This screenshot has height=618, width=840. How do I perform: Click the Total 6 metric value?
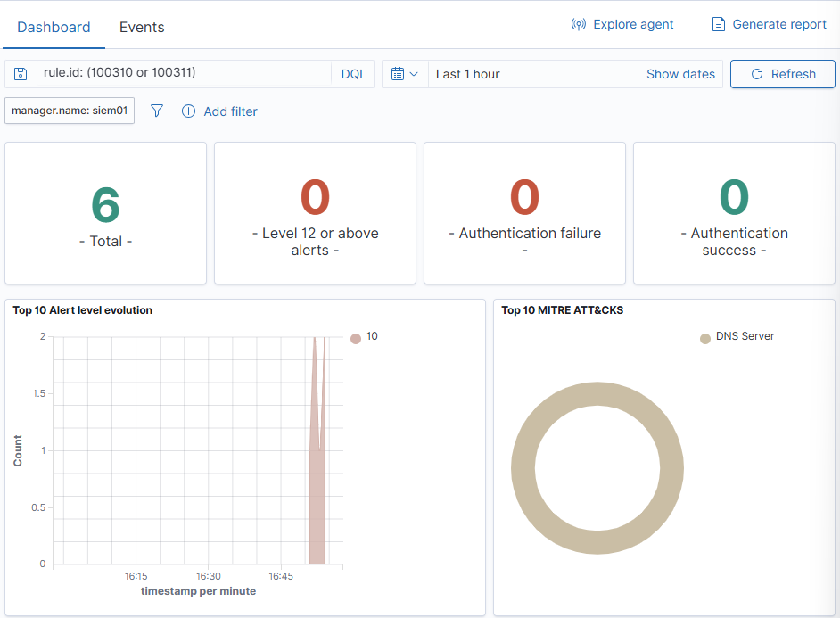click(x=105, y=204)
